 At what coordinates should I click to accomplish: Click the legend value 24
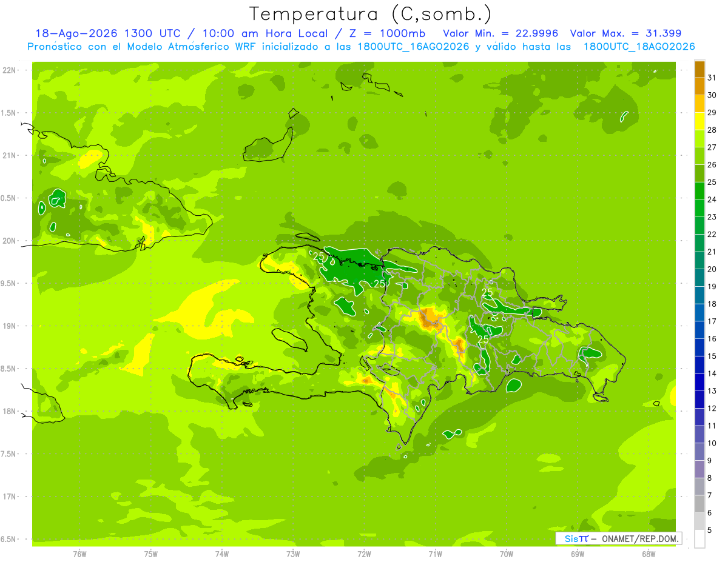point(712,199)
